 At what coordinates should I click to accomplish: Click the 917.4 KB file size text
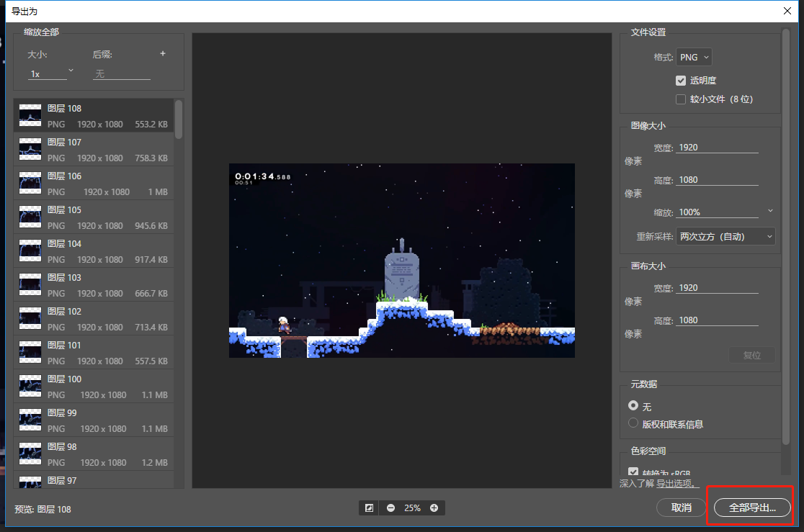click(x=151, y=259)
